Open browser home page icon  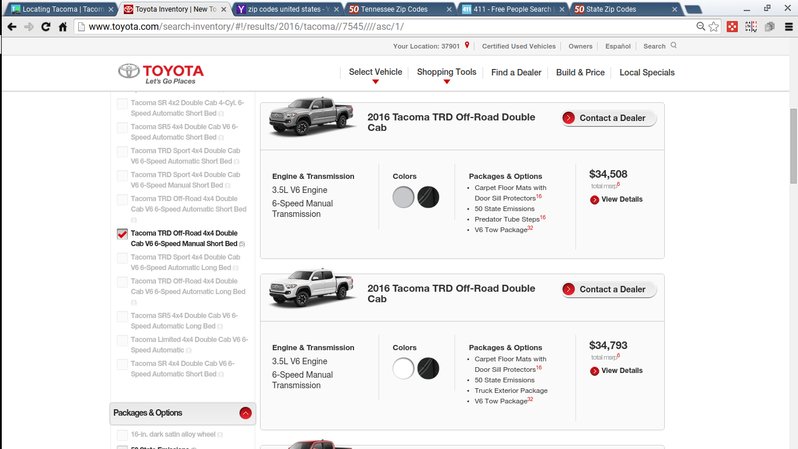pos(63,27)
